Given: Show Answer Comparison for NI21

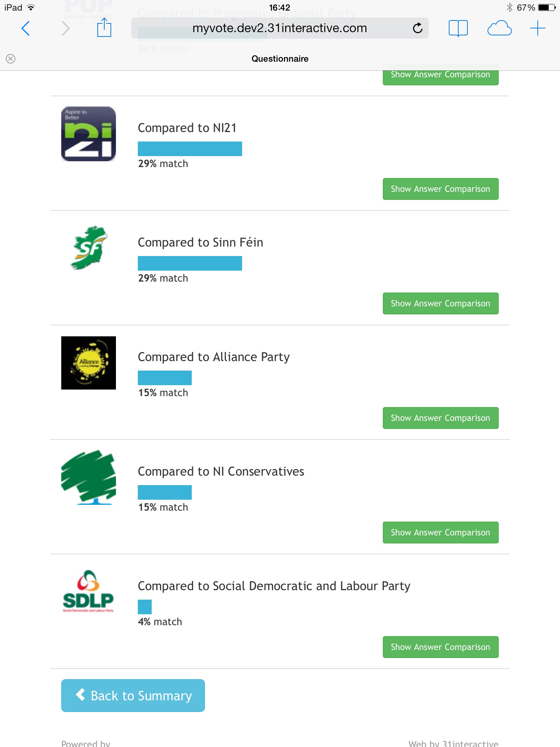Looking at the screenshot, I should (x=440, y=189).
